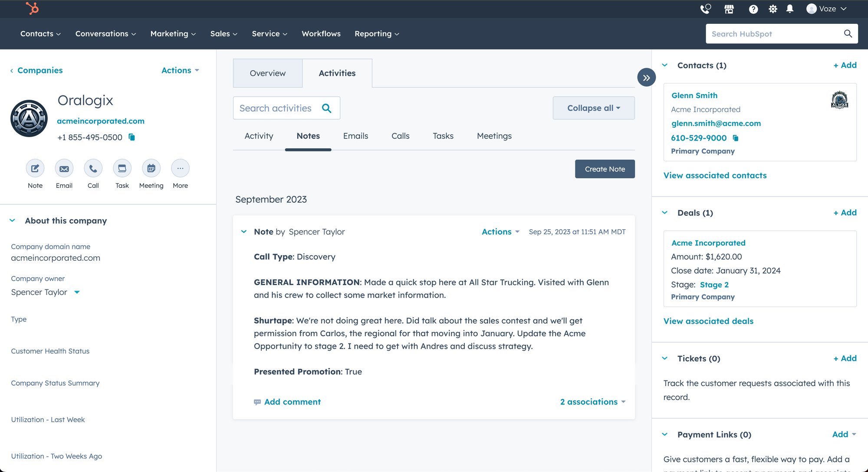Click the search magnifier in HubSpot search
Screen dimensions: 868x472
point(848,33)
